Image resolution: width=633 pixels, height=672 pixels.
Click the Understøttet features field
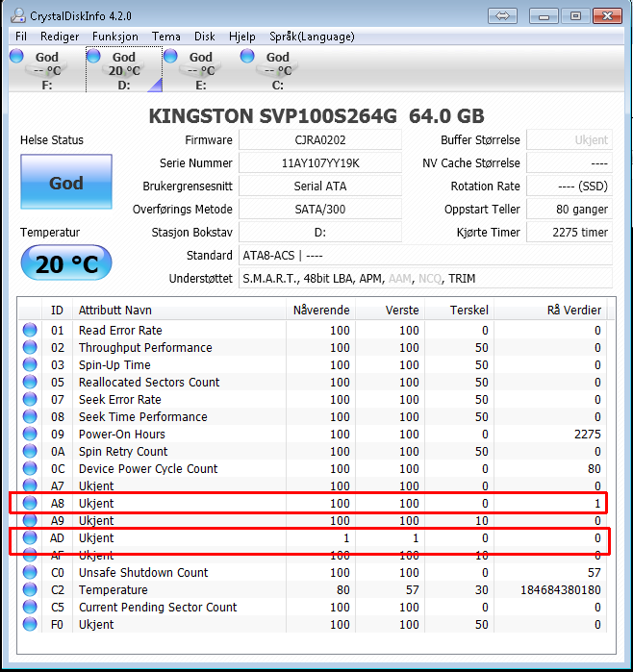425,279
